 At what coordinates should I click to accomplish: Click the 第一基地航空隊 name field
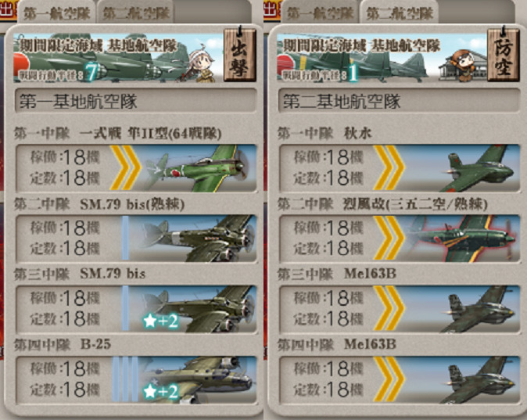[136, 101]
